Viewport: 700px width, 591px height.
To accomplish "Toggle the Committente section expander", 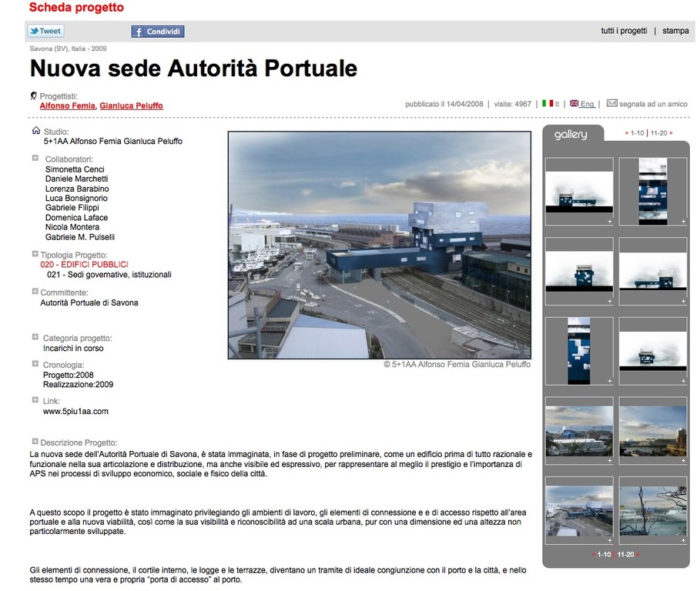I will [x=35, y=292].
